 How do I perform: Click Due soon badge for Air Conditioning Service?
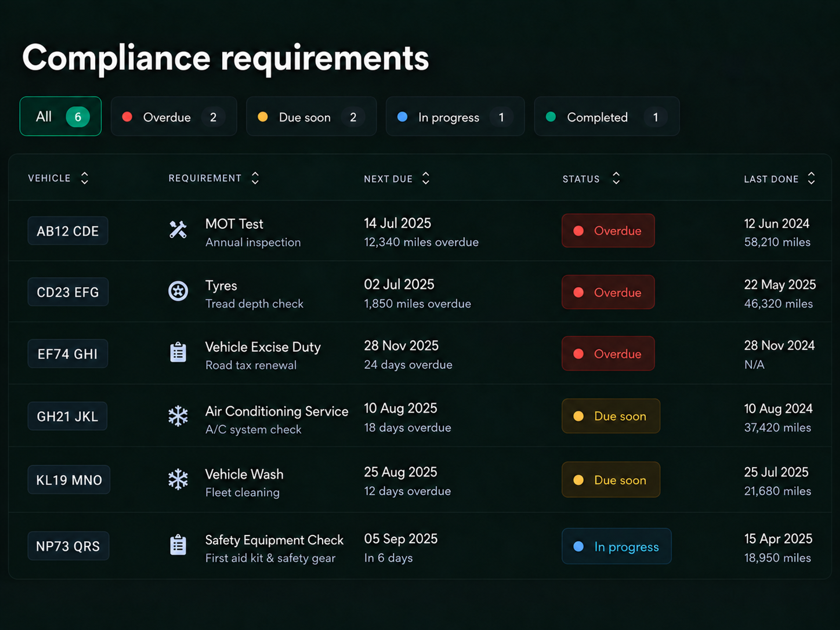[611, 416]
